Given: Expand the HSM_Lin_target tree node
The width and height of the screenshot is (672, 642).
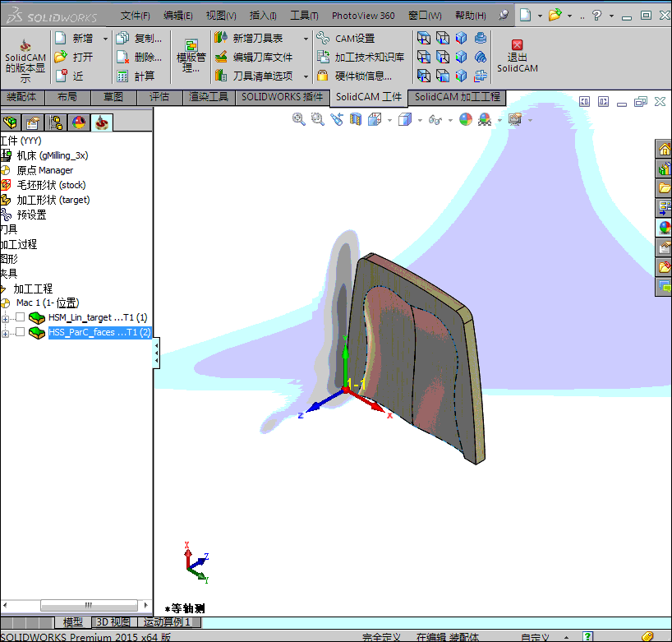Looking at the screenshot, I should point(5,319).
